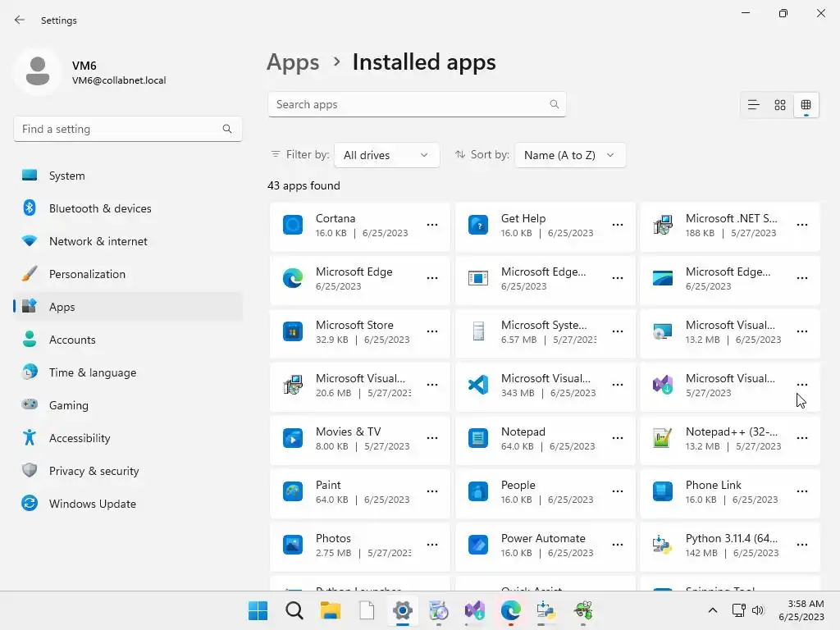The image size is (840, 630).
Task: Switch to grid view layout icon
Action: [780, 105]
